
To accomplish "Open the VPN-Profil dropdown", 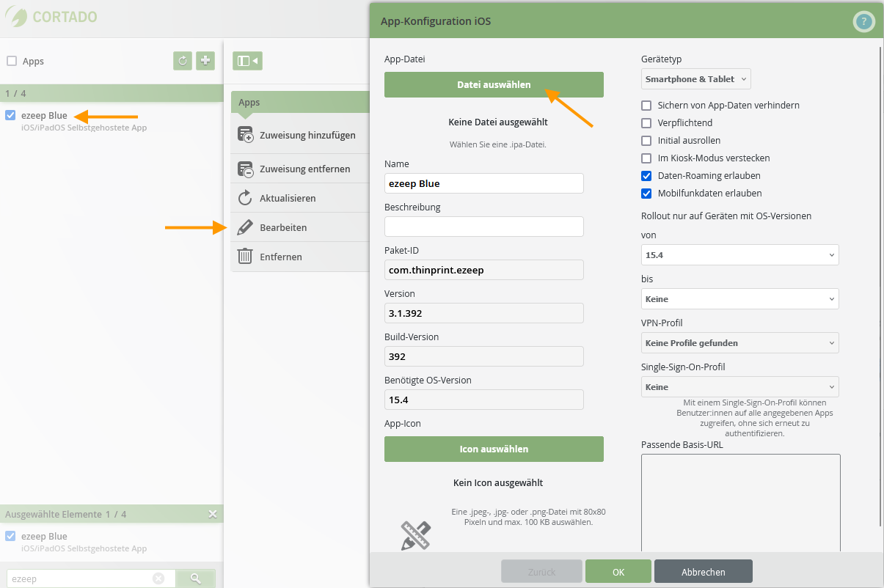I will point(740,343).
